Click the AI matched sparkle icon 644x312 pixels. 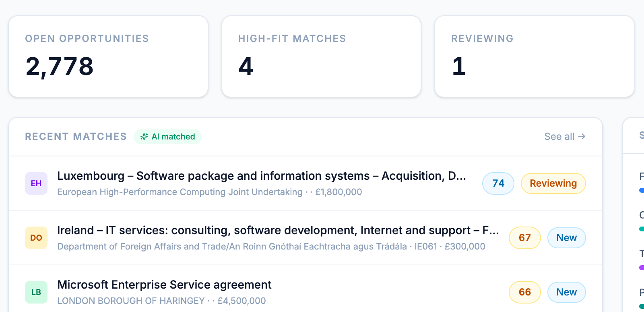144,137
